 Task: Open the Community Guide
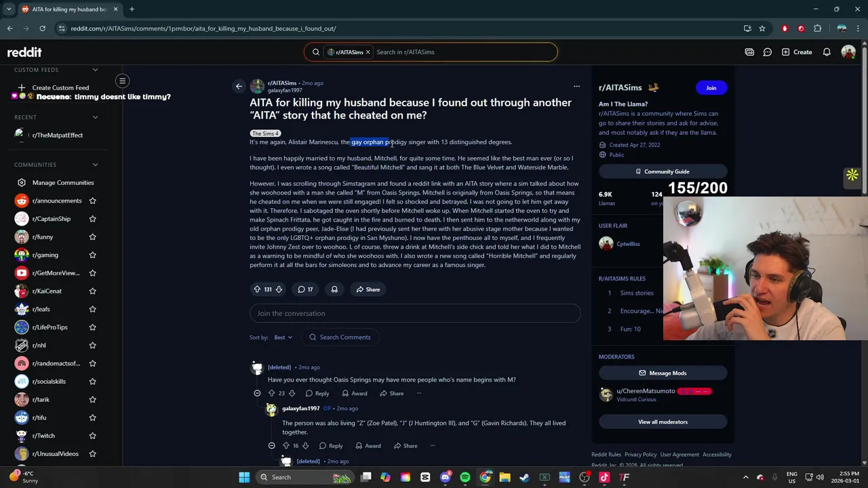pos(663,171)
